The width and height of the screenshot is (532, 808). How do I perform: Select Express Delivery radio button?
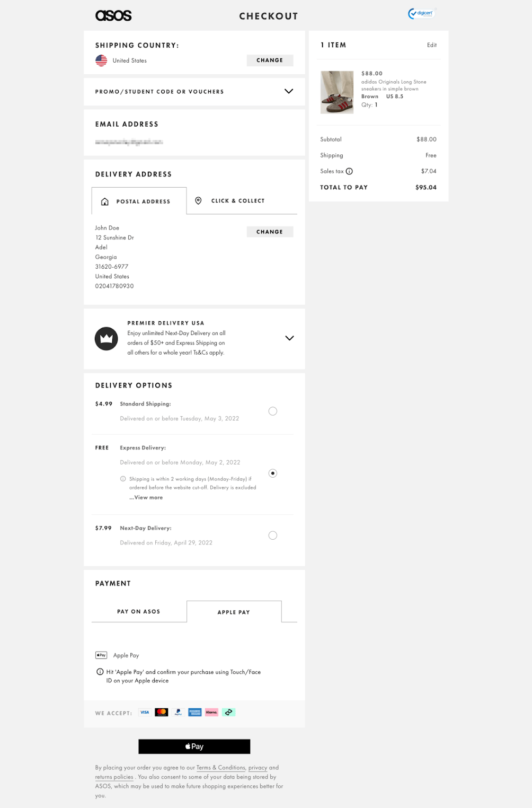coord(272,473)
